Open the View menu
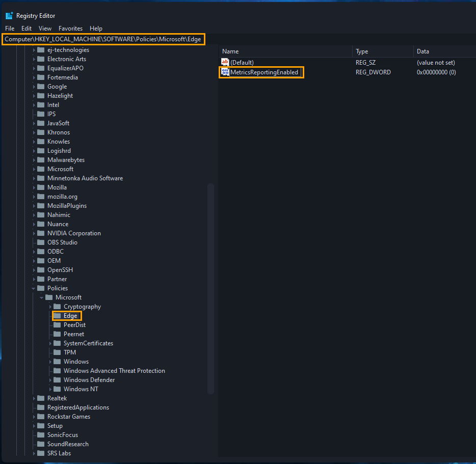Screen dimensions: 476x464 45,29
